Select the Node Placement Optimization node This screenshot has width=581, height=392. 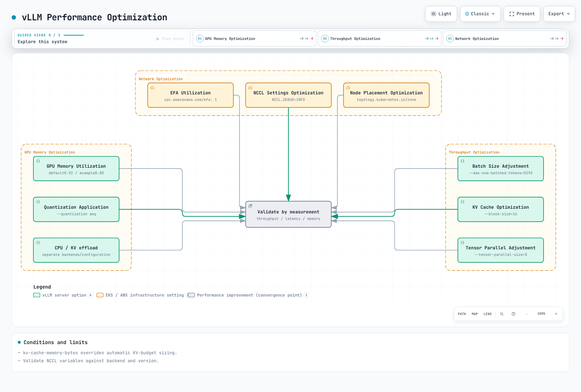coord(386,95)
